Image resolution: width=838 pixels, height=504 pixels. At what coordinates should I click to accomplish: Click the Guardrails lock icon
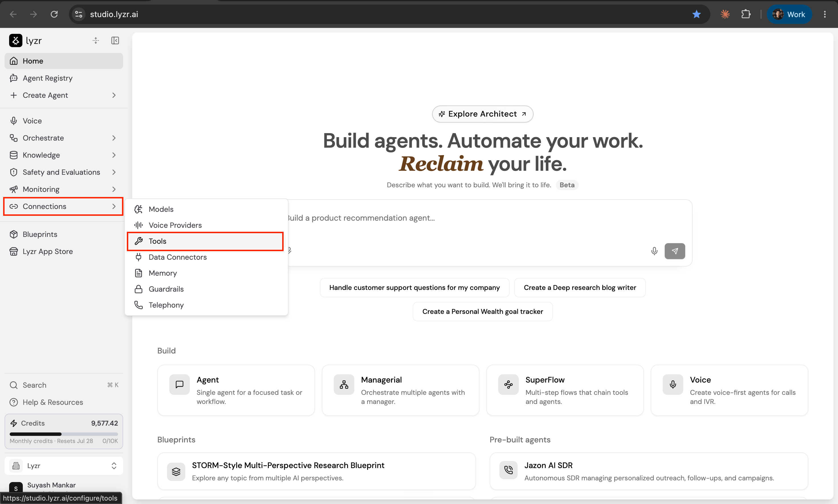[x=139, y=289]
